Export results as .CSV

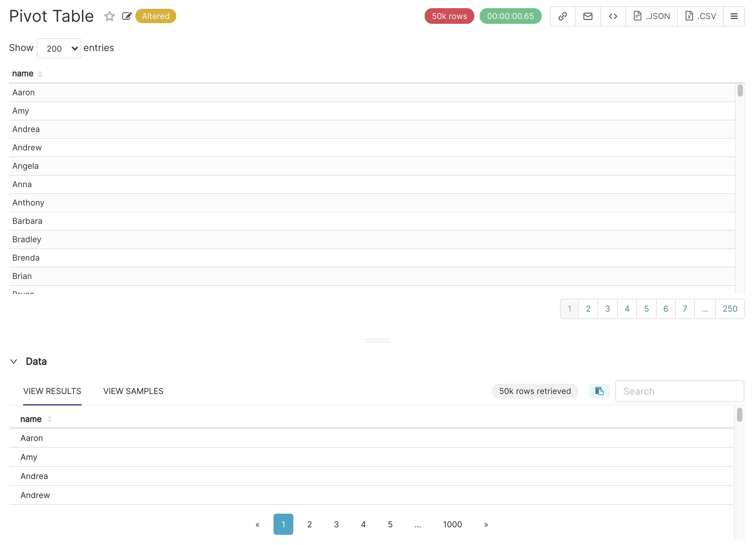pyautogui.click(x=700, y=16)
